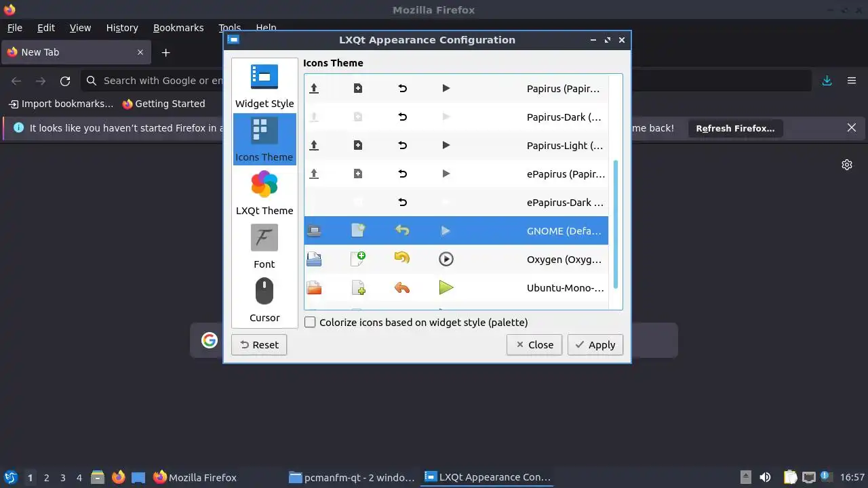This screenshot has width=868, height=488.
Task: Select the New Tab tab in Firefox
Action: (75, 52)
